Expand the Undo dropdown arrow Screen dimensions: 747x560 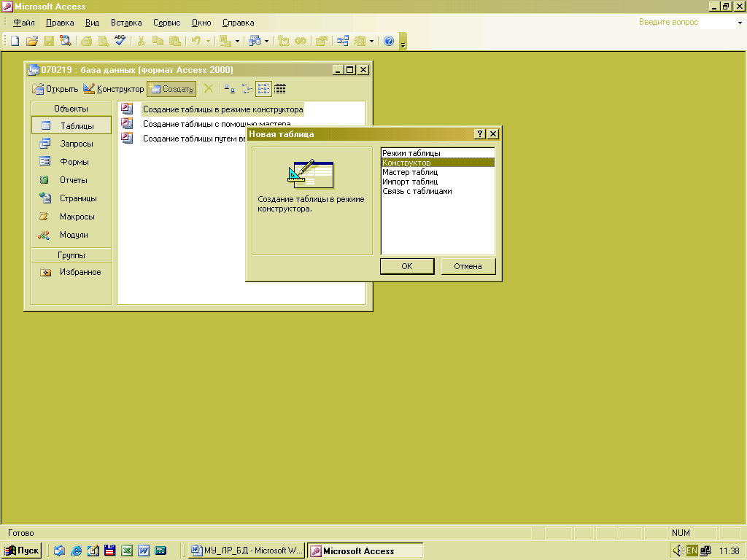click(x=208, y=41)
